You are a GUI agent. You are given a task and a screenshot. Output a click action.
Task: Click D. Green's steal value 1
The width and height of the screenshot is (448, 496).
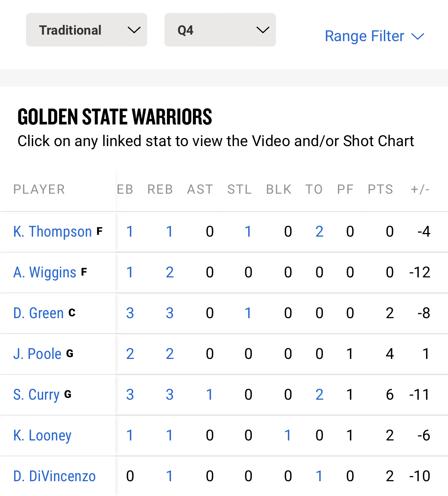[x=248, y=313]
